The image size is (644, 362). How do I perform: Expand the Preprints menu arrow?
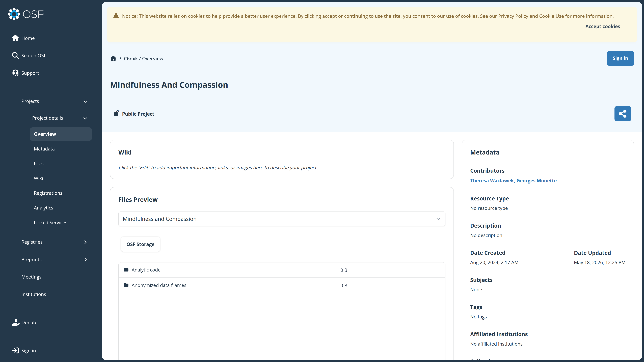pyautogui.click(x=86, y=260)
